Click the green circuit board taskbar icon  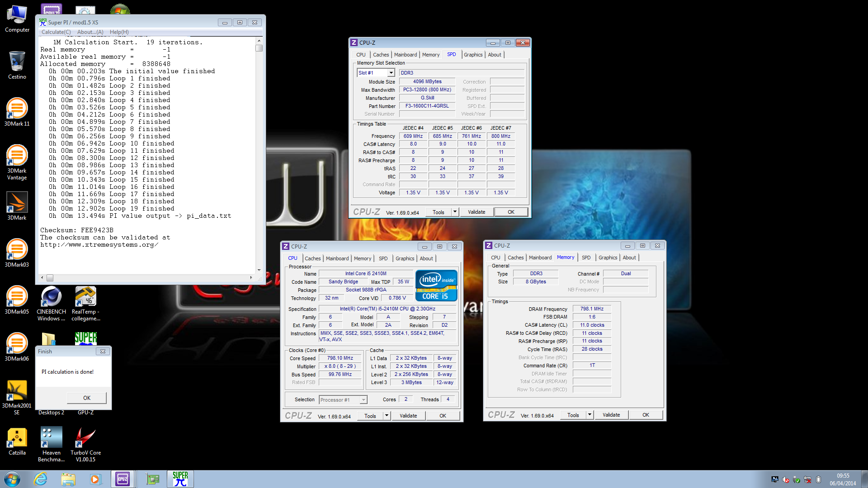[153, 479]
